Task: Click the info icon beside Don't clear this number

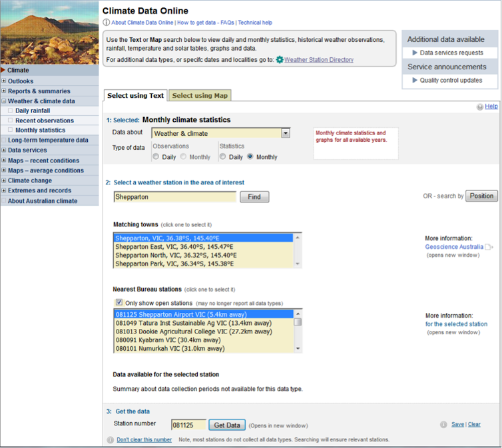Action: tap(111, 440)
